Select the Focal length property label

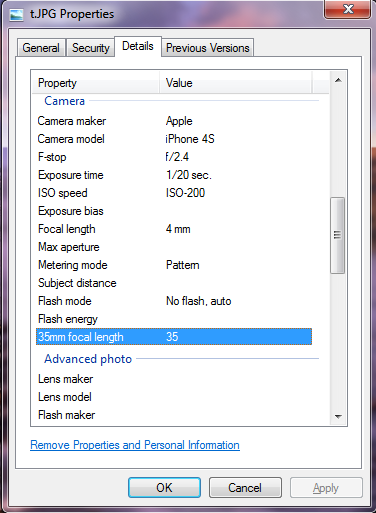[67, 229]
